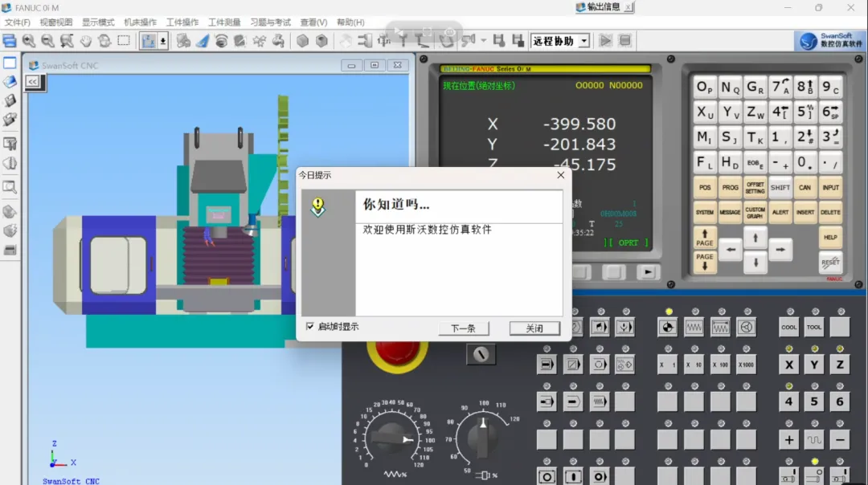Select the X axis button on panel
This screenshot has width=868, height=485.
[789, 365]
